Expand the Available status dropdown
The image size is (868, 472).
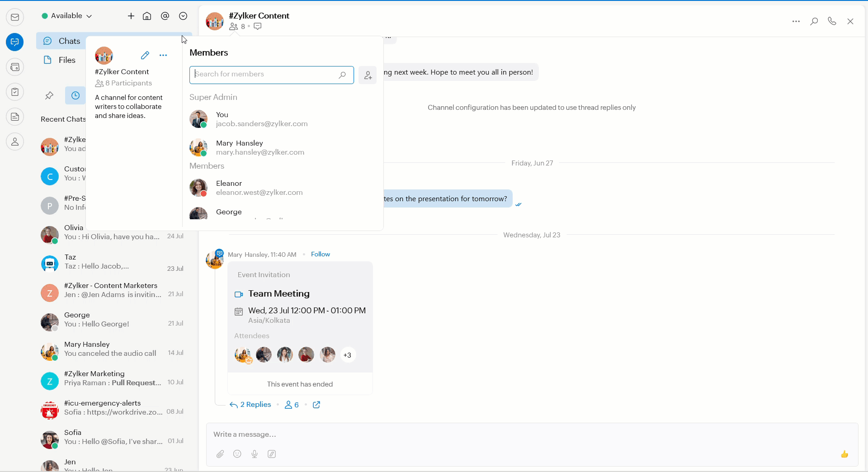(x=67, y=16)
